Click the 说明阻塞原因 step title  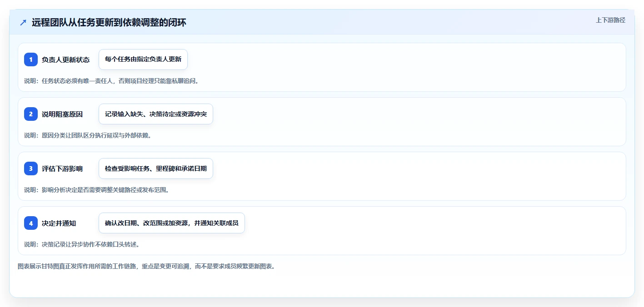(62, 114)
